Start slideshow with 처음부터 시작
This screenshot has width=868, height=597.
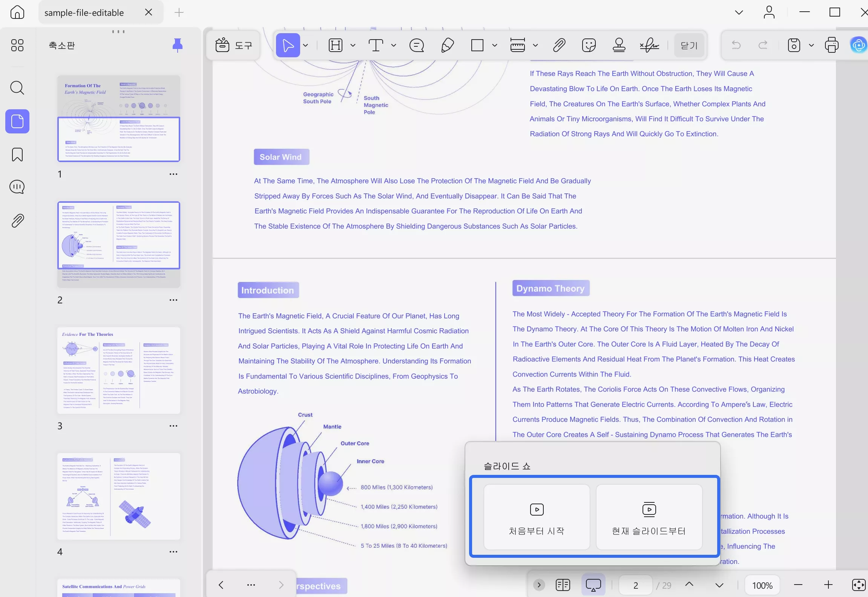[537, 517]
